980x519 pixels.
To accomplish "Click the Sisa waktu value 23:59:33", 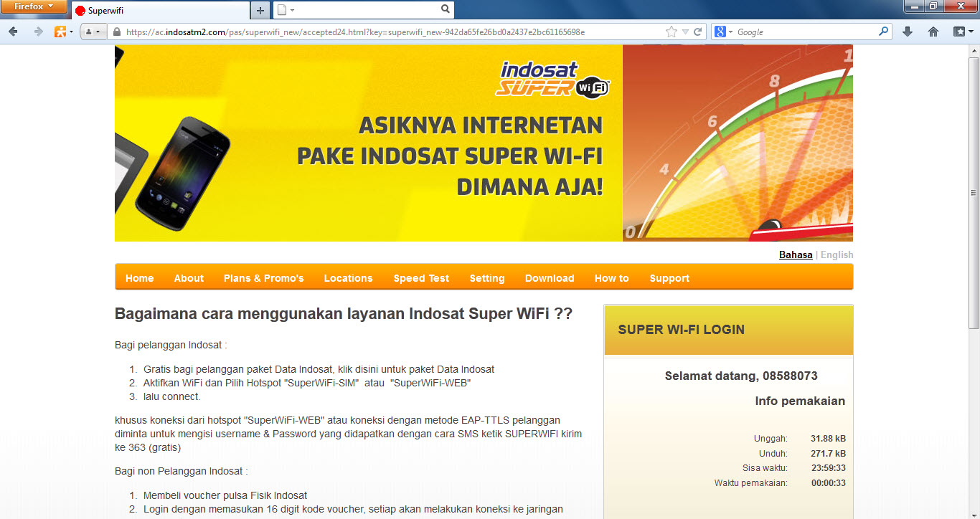I will pyautogui.click(x=828, y=467).
